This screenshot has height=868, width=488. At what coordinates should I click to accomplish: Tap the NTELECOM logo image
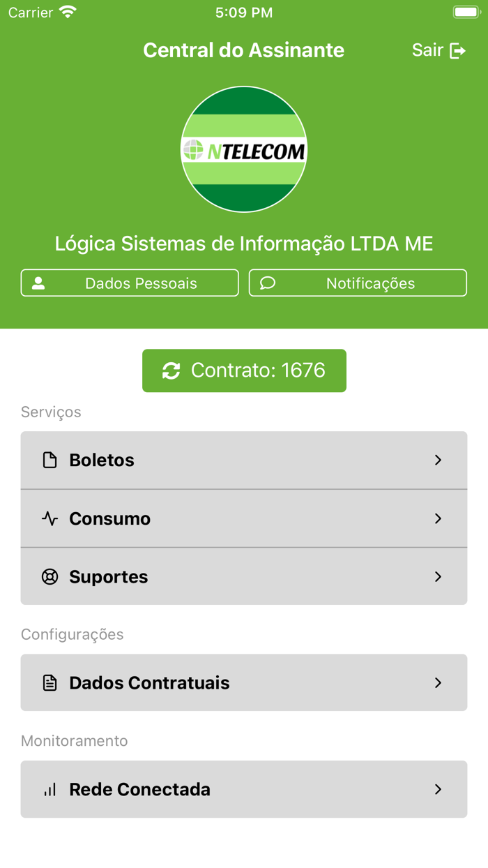pyautogui.click(x=244, y=149)
